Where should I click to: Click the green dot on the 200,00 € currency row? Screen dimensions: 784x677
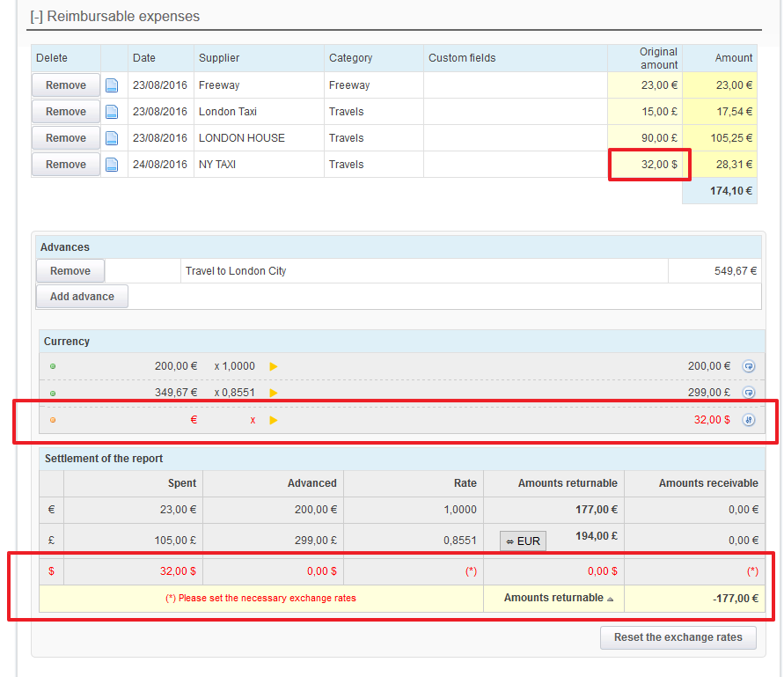click(53, 366)
